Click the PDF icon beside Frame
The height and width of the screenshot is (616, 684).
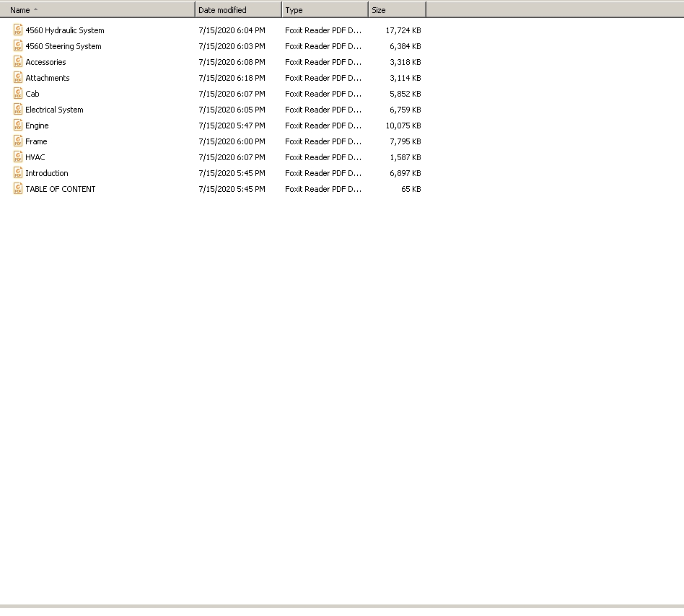(x=18, y=141)
